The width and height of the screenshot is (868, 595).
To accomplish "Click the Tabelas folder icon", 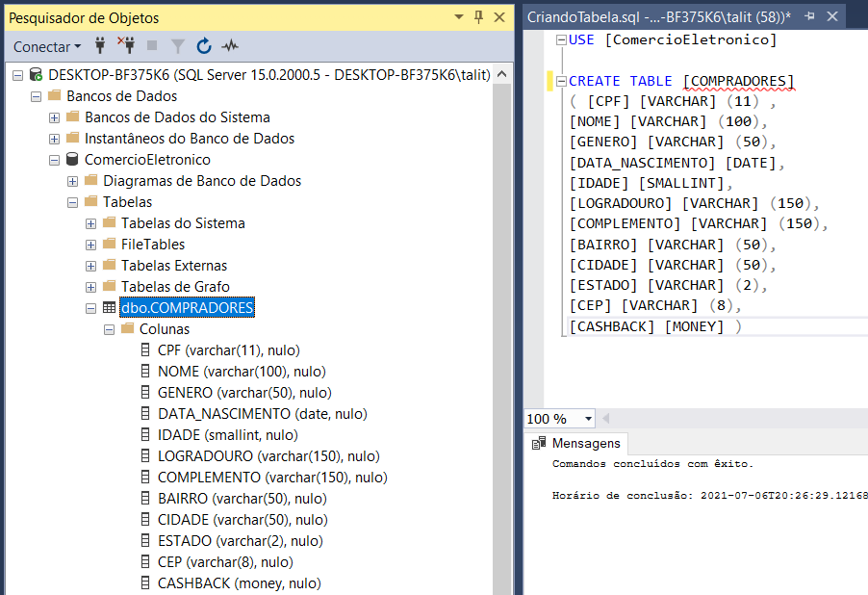I will point(91,201).
